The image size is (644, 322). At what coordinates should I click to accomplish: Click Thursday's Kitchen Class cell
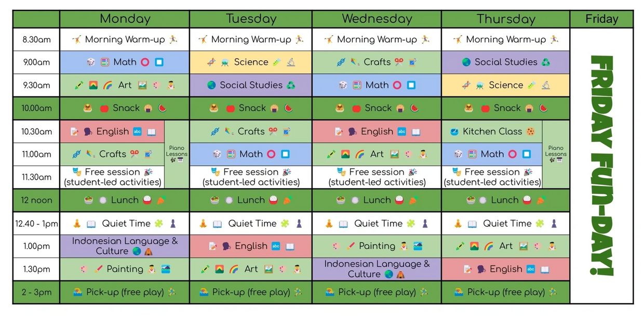tap(492, 132)
